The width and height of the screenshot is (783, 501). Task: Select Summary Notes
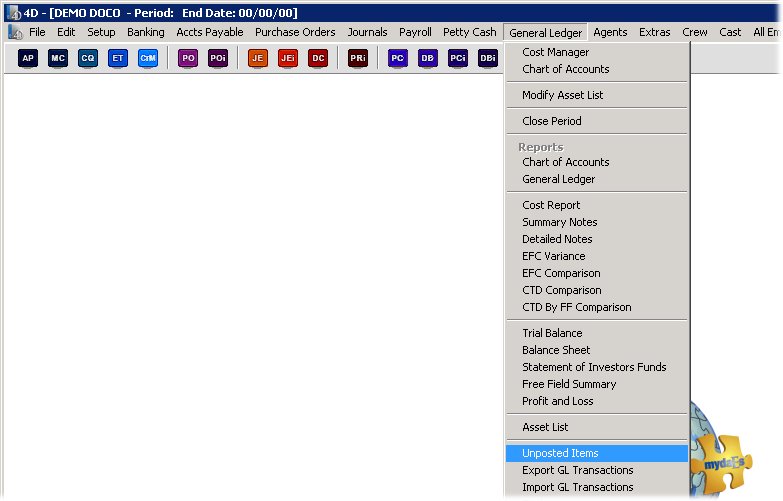(597, 222)
